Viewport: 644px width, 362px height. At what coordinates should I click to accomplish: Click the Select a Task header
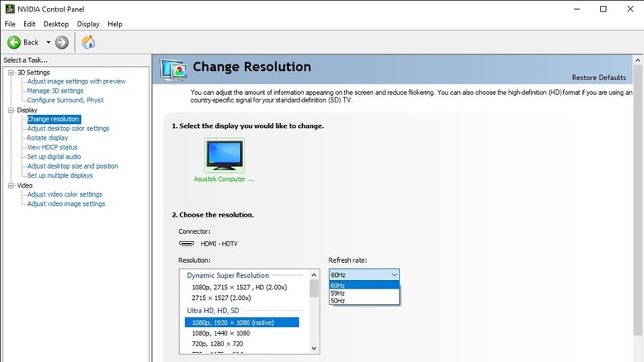coord(26,60)
